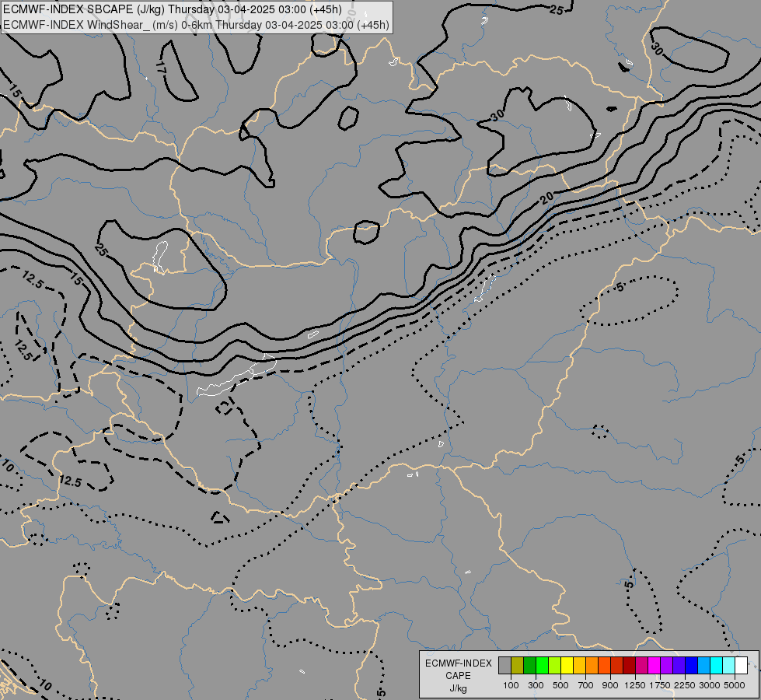Screen dimensions: 761x700
Task: Click the sky blue swatch near 3000
Action: tap(703, 666)
